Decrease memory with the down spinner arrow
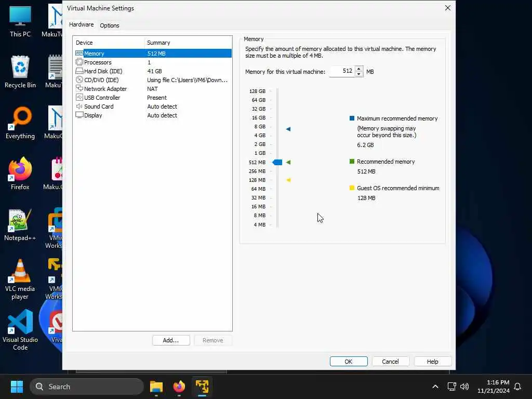Viewport: 532px width, 399px height. tap(358, 74)
